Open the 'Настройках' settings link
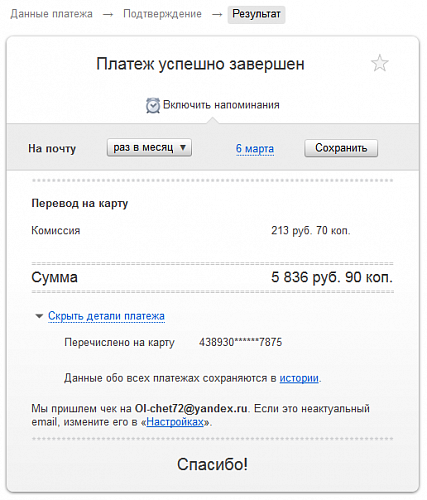The width and height of the screenshot is (427, 500). pyautogui.click(x=175, y=422)
